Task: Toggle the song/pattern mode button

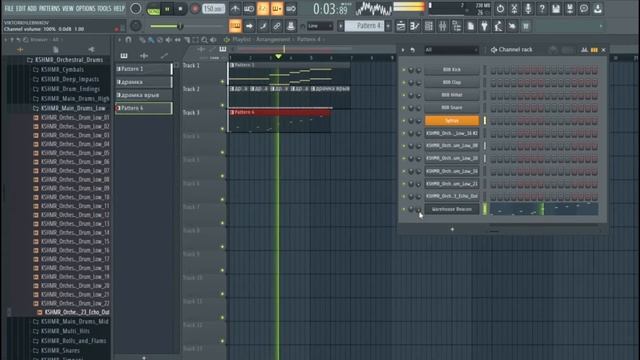Action: [153, 9]
